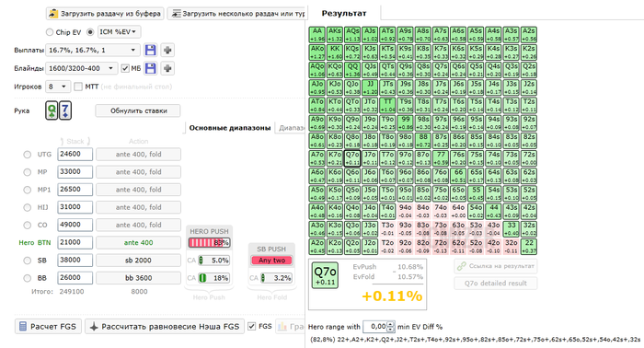Click the Ссылка на результат link
Viewport: 644px width, 348px height.
click(496, 266)
